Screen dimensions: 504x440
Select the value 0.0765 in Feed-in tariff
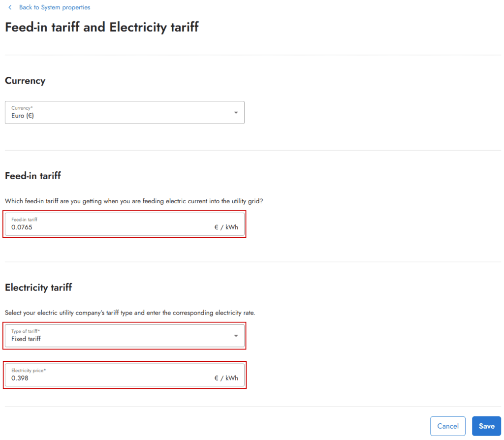(22, 227)
